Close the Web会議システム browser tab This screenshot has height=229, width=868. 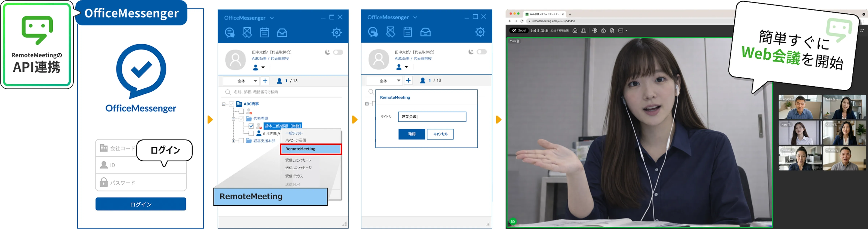(x=563, y=14)
